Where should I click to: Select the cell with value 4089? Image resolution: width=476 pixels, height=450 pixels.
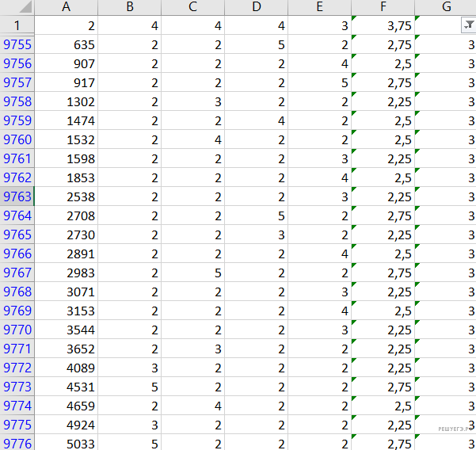[x=66, y=368]
